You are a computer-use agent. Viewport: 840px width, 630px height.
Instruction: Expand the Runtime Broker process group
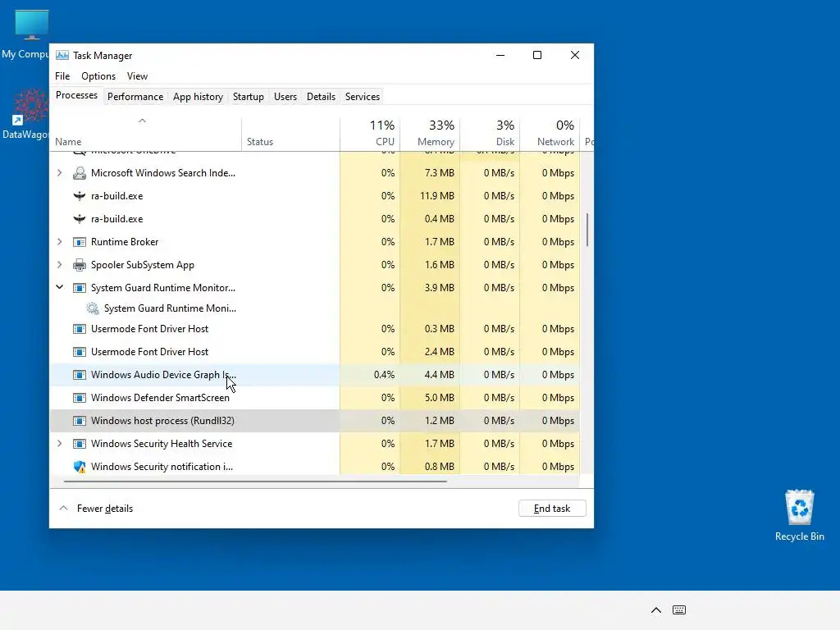coord(59,242)
